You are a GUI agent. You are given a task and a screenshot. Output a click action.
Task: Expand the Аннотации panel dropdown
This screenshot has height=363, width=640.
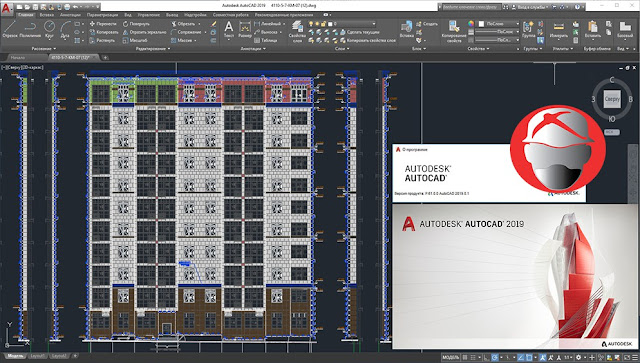(x=253, y=49)
